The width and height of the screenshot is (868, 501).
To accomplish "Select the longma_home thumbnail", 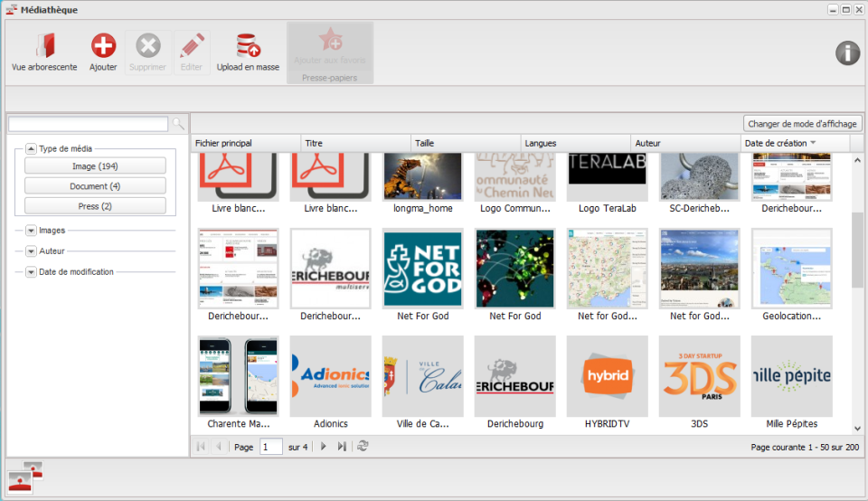I will 423,176.
